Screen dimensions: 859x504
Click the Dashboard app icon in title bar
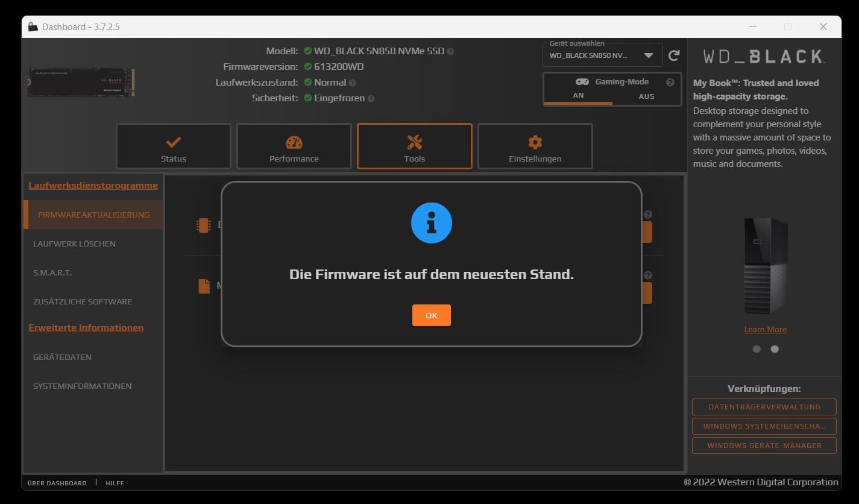coord(33,27)
